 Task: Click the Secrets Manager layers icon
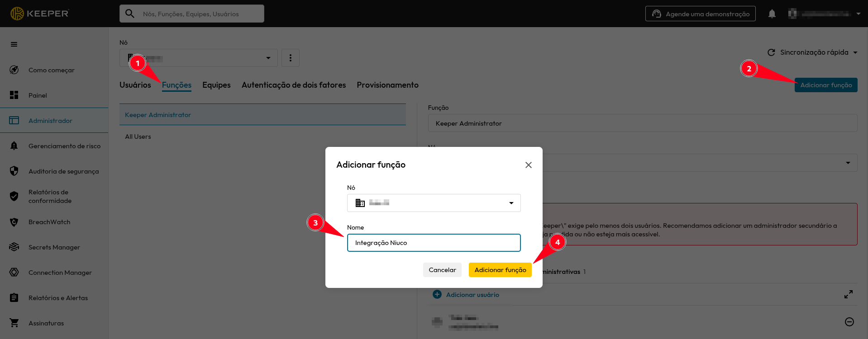pyautogui.click(x=14, y=247)
